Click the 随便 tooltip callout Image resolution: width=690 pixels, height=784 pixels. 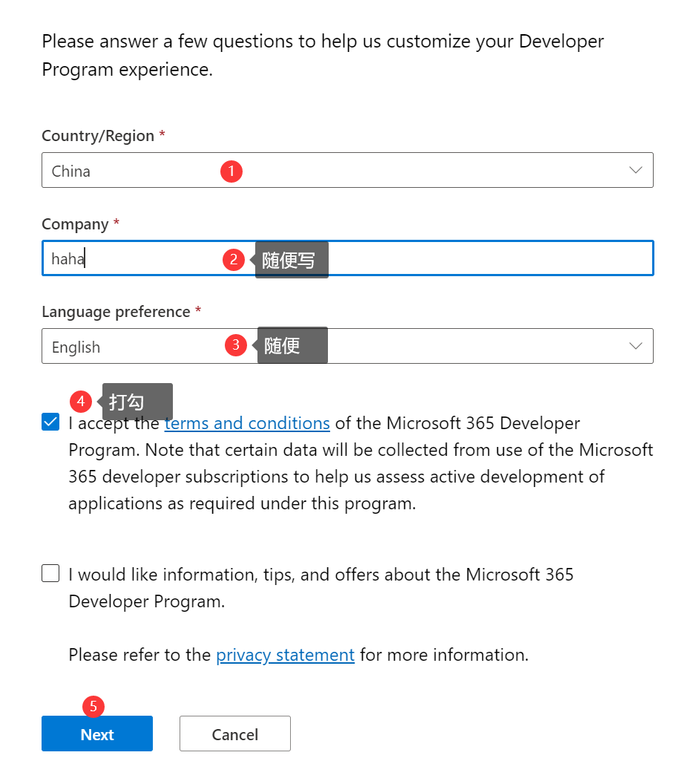pyautogui.click(x=292, y=345)
